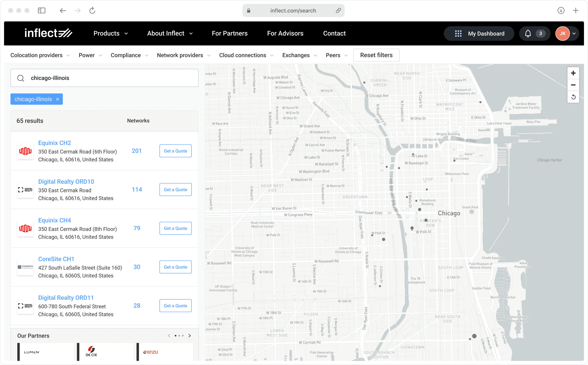Zoom in on the map
Screen dimensions: 588x365
tap(573, 73)
